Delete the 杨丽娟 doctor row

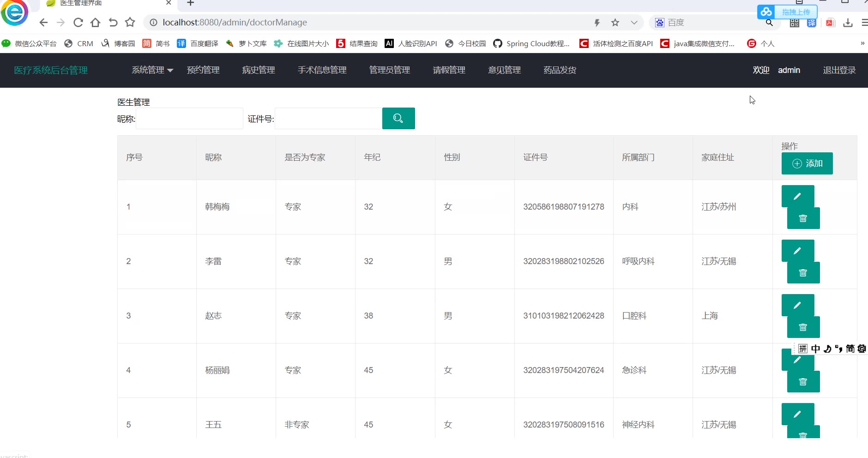803,382
